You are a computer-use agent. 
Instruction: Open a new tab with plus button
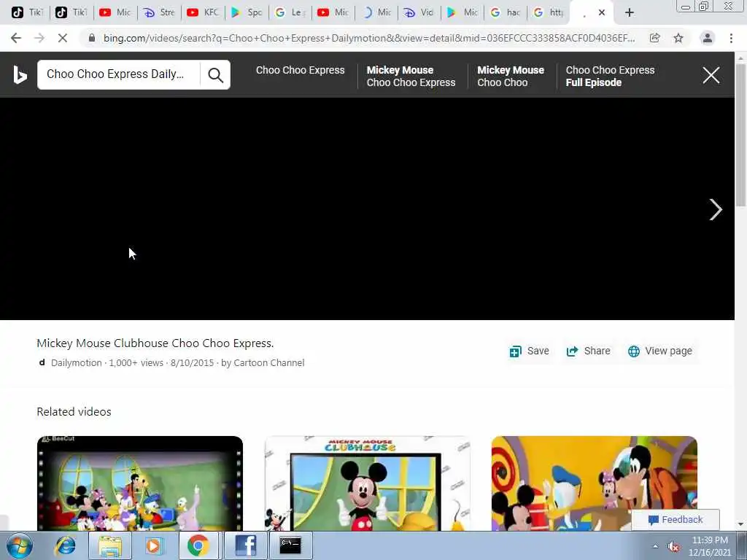(x=630, y=12)
